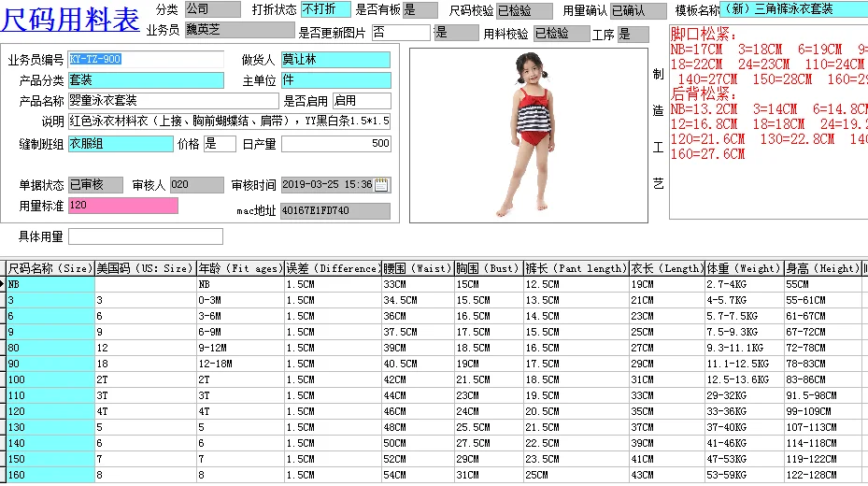Click the height cell 91.5-98CM
This screenshot has width=868, height=486.
coord(823,395)
